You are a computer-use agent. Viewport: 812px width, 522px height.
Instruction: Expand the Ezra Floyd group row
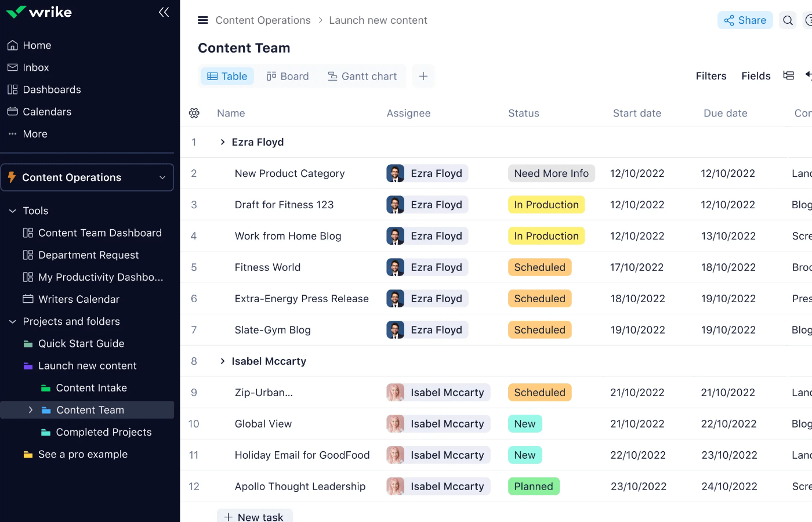point(223,142)
